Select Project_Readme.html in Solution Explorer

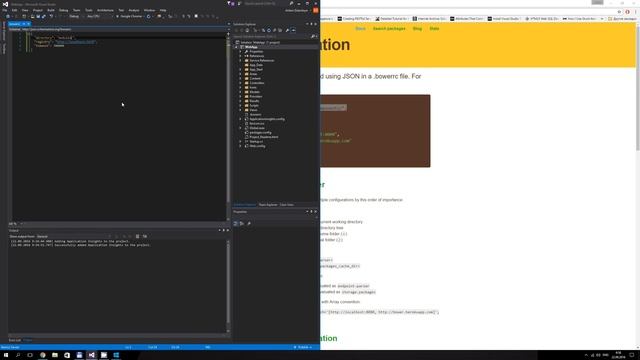click(264, 137)
